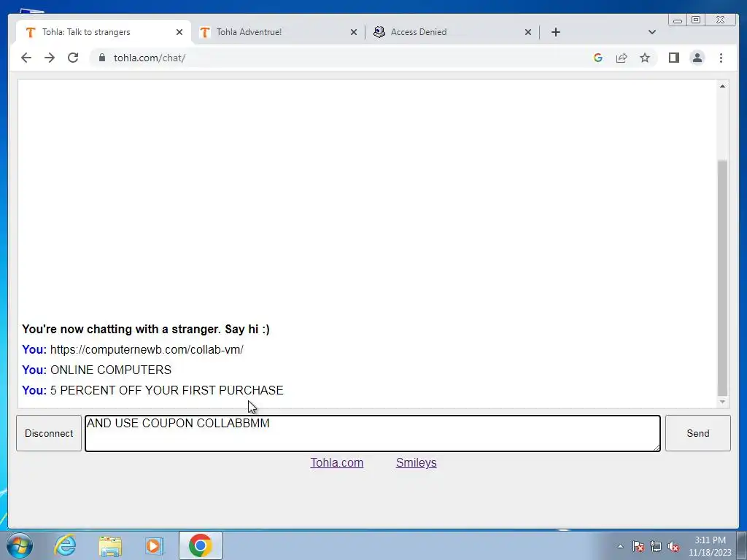Screen dimensions: 747x560
Task: Show hidden tray icons arrow
Action: 620,546
